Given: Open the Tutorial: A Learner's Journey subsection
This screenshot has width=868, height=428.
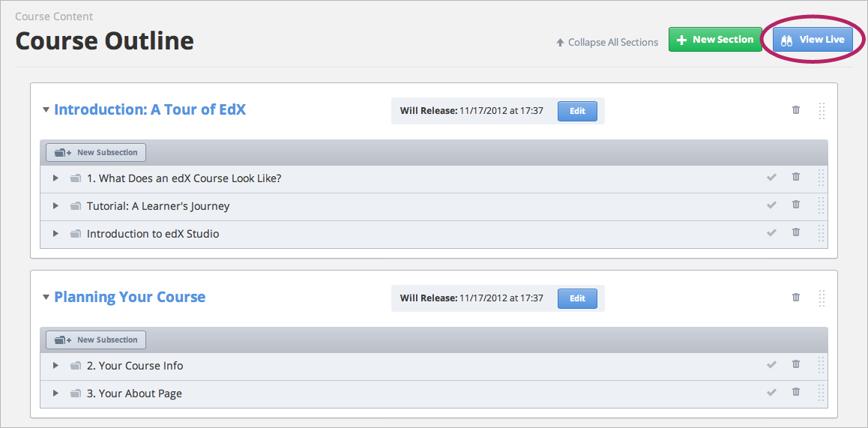Looking at the screenshot, I should (157, 206).
